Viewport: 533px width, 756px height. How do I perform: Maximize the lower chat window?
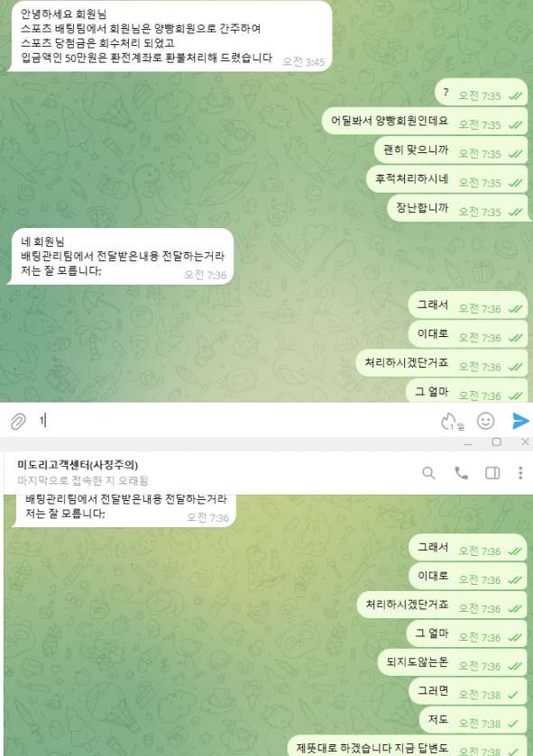(496, 442)
